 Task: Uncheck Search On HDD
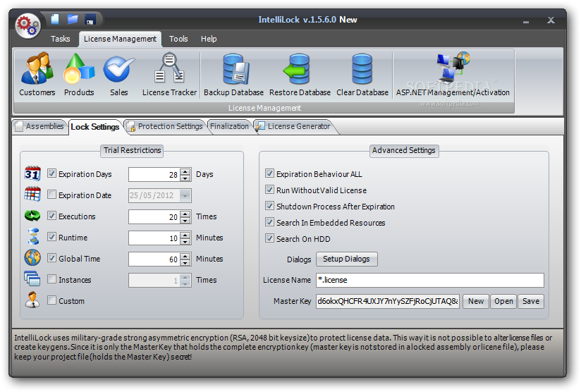click(x=269, y=238)
